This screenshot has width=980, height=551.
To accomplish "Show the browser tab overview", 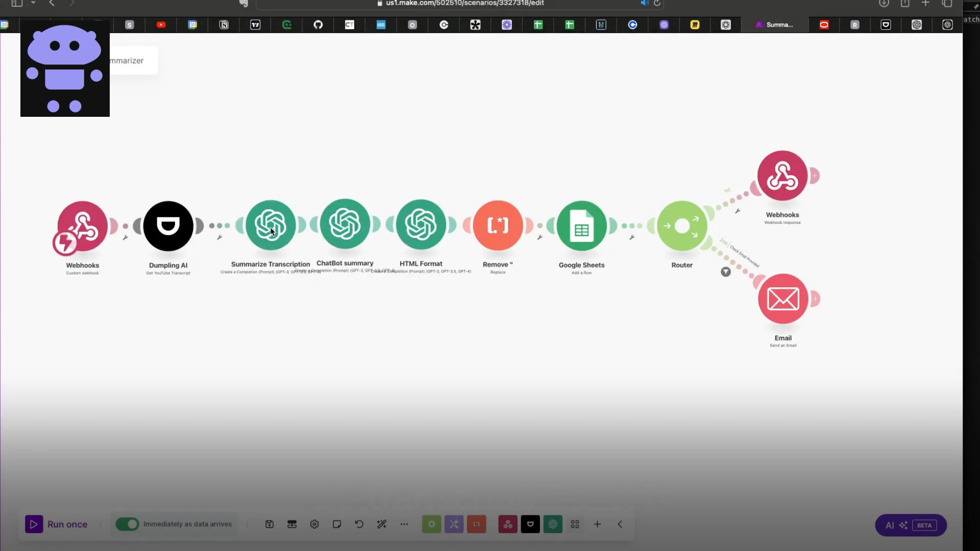I will pyautogui.click(x=947, y=3).
